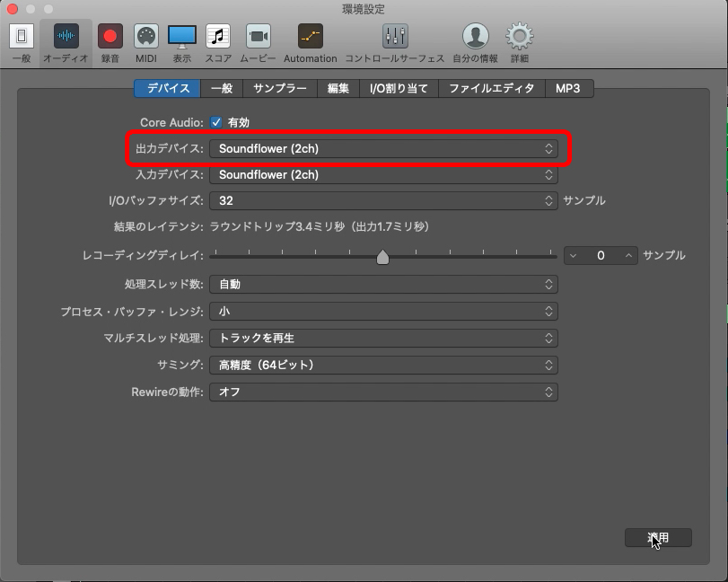This screenshot has width=728, height=582.
Task: Switch to the デバイス tab
Action: [168, 88]
